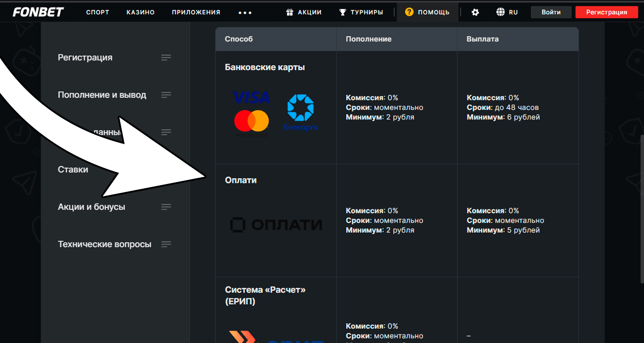
Task: Click the trophy icon next to Турниры
Action: click(343, 12)
